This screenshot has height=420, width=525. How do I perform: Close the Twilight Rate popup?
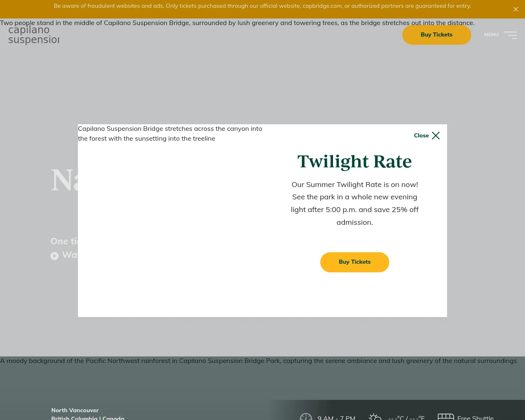427,136
